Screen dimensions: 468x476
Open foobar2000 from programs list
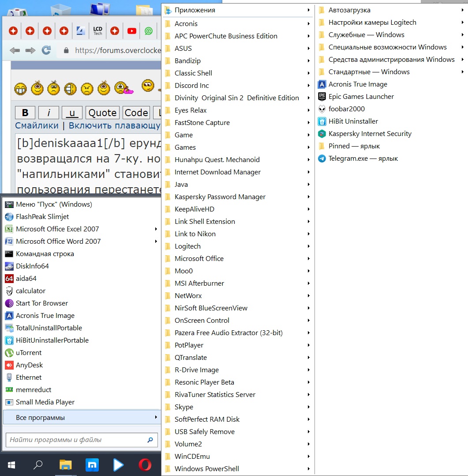click(x=391, y=109)
